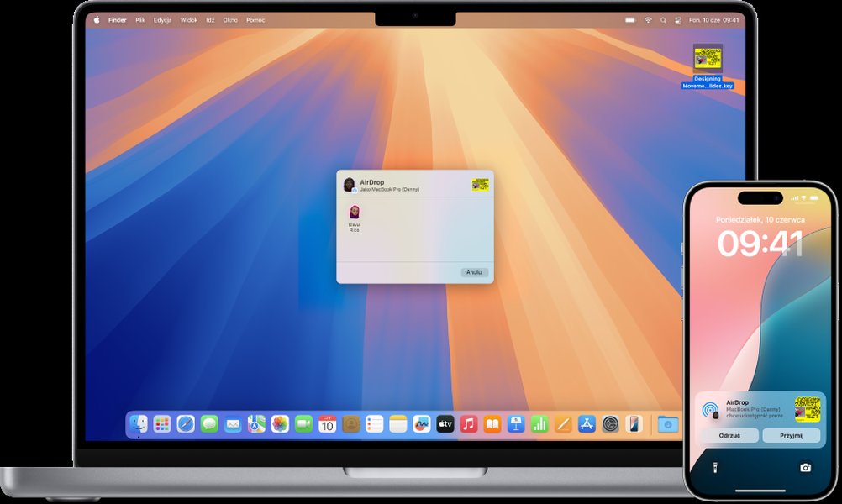This screenshot has width=842, height=504.
Task: Launch the Music app from the Dock
Action: click(469, 424)
